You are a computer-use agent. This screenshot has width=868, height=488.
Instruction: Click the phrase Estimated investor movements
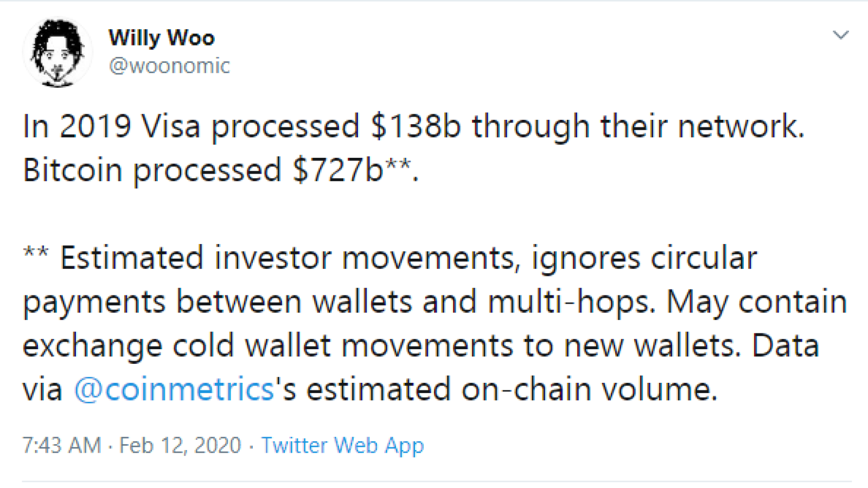click(288, 258)
